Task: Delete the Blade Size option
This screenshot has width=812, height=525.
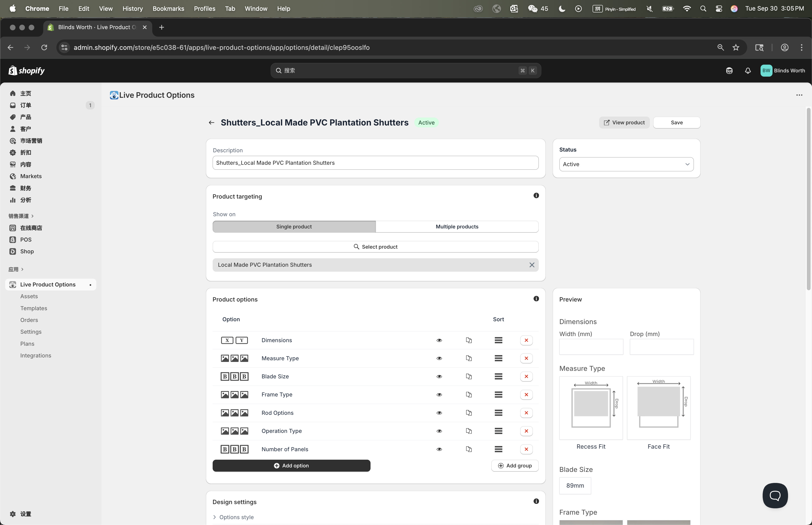Action: click(x=526, y=376)
